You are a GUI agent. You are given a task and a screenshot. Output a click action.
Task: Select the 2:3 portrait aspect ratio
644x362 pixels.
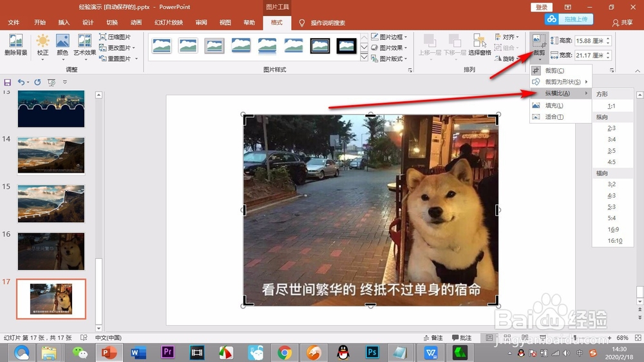click(x=612, y=128)
